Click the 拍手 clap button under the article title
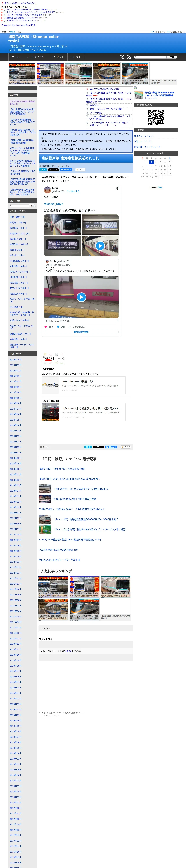The image size is (186, 868). pyautogui.click(x=80, y=170)
